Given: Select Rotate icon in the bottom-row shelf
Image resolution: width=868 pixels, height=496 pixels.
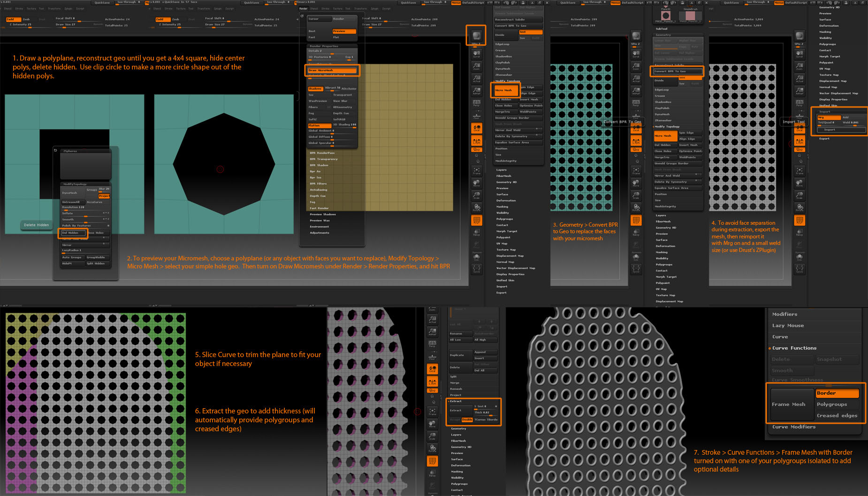Looking at the screenshot, I should click(432, 448).
